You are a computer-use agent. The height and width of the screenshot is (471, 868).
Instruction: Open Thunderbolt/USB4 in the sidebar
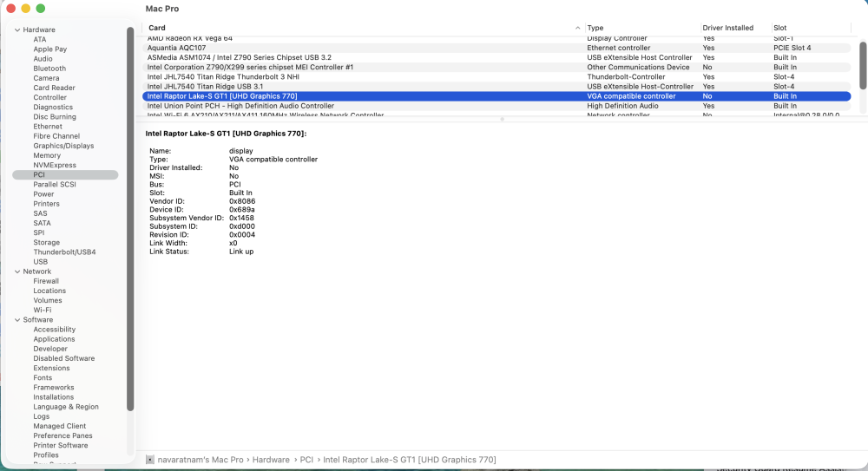[x=64, y=252]
